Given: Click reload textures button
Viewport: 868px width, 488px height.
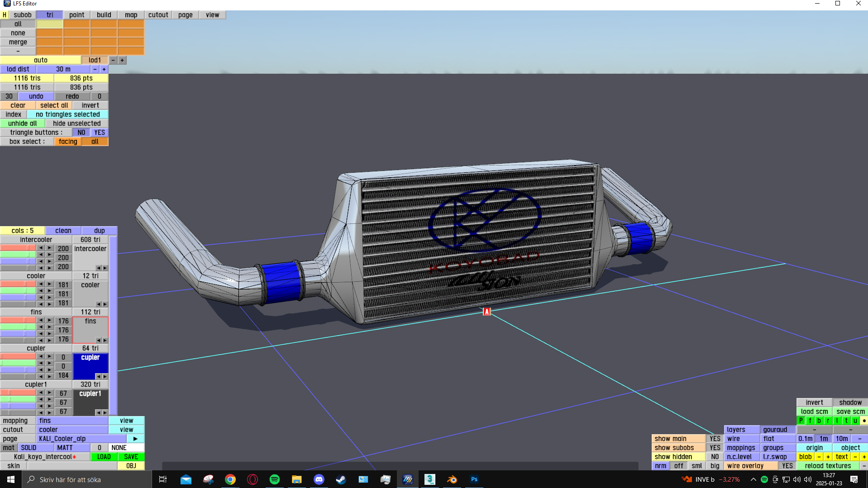Looking at the screenshot, I should pyautogui.click(x=828, y=466).
